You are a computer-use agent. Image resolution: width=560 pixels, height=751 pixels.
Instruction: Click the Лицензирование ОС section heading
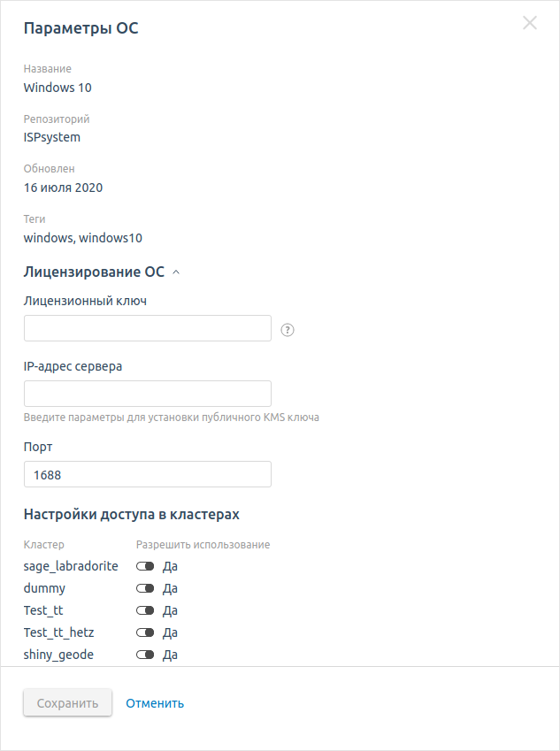click(94, 272)
